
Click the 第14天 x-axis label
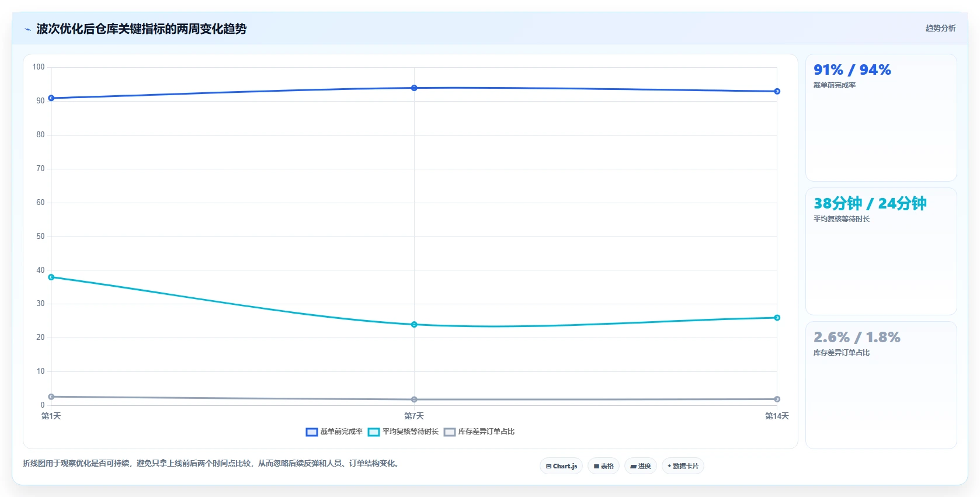coord(777,416)
